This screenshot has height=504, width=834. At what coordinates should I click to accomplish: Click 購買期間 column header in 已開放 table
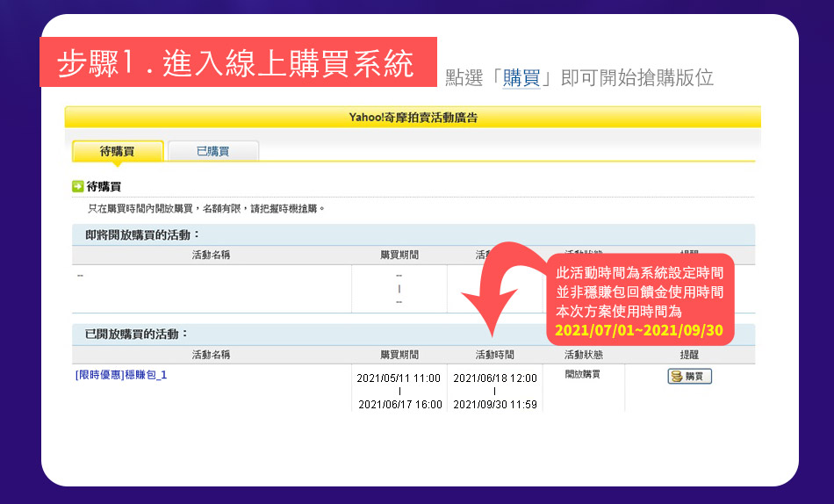click(x=399, y=355)
